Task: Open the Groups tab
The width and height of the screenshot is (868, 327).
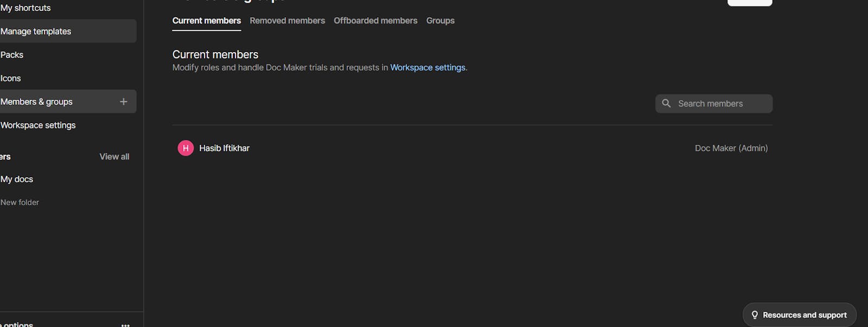Action: [x=440, y=21]
